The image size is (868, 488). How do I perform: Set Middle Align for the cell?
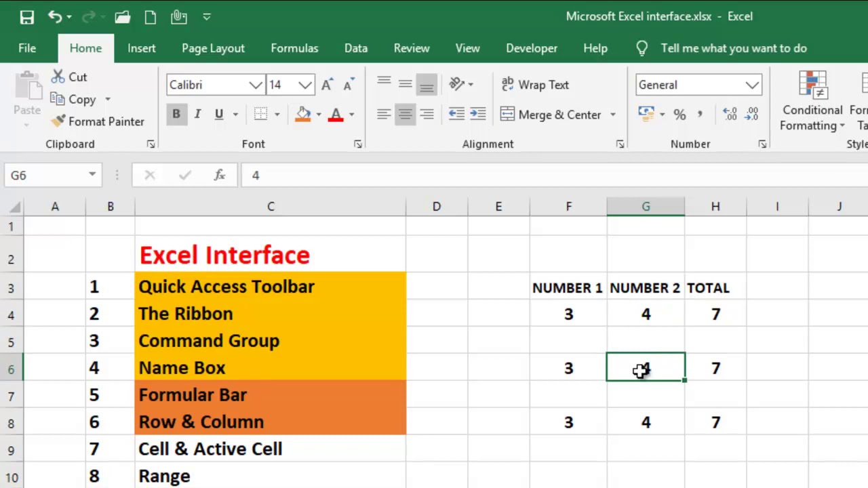pos(406,85)
